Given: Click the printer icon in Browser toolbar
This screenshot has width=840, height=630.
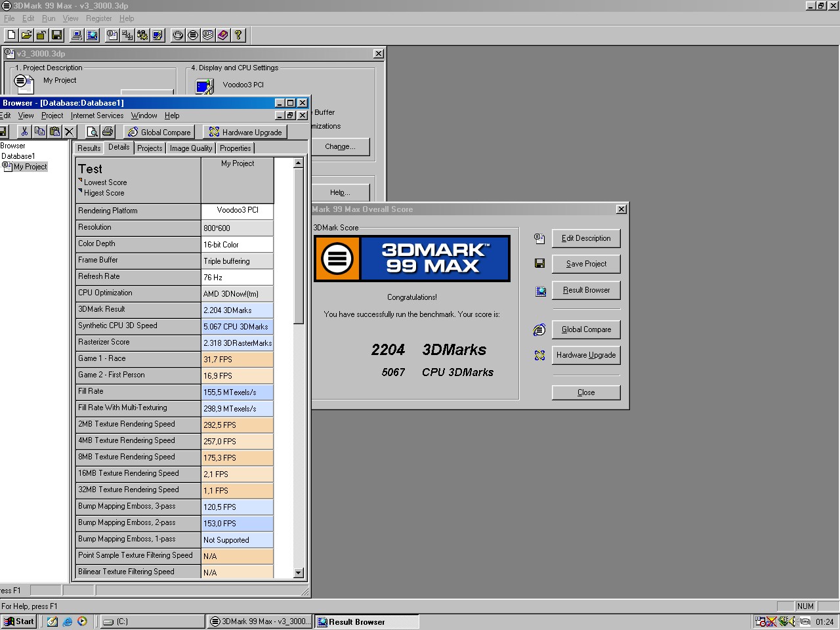Looking at the screenshot, I should point(108,132).
